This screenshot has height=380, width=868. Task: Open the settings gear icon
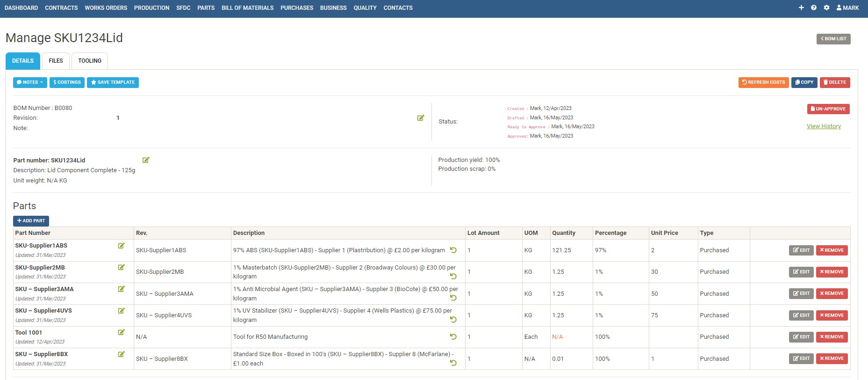coord(826,7)
